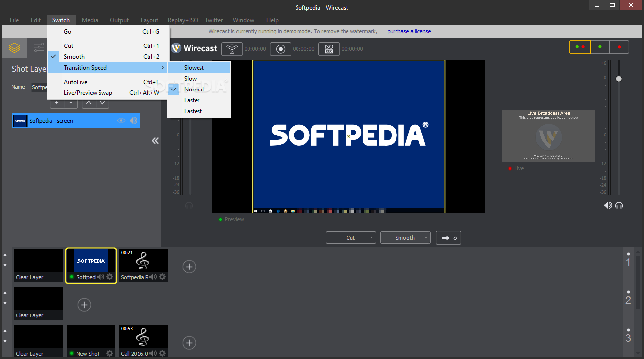This screenshot has width=644, height=359.
Task: Adjust the master volume slider knob
Action: pyautogui.click(x=618, y=79)
